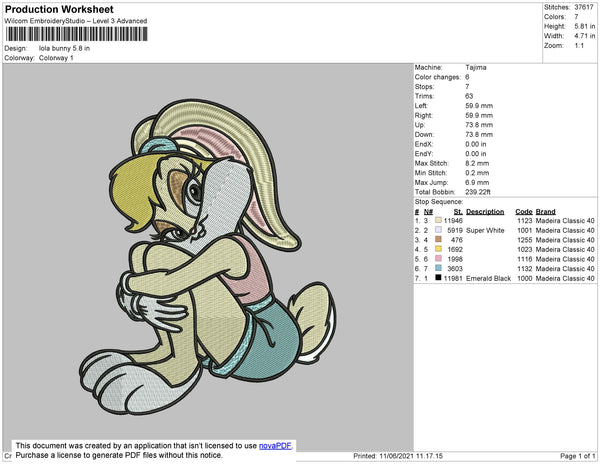Click the Lola bunny embroidery preview
Viewport: 600px width, 464px height.
pos(208,257)
